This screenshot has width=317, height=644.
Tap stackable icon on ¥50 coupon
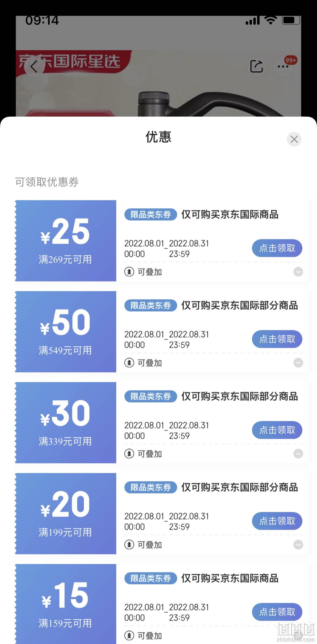coord(129,363)
